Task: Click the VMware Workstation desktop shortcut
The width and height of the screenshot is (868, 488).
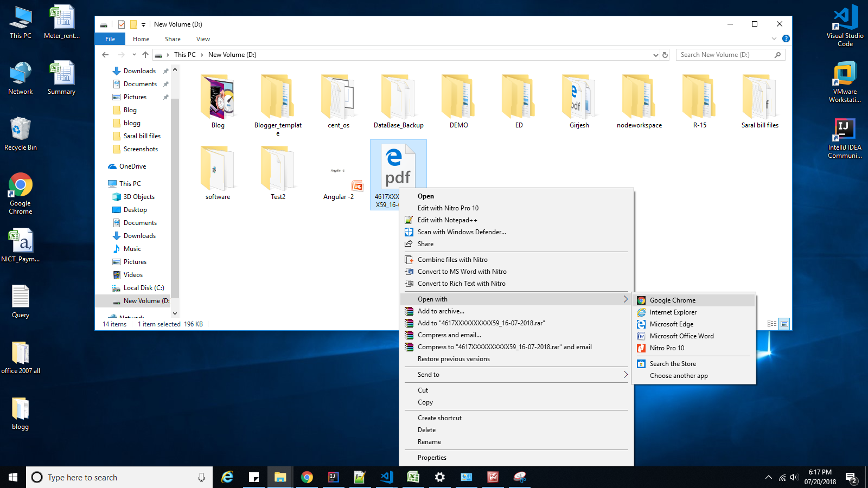Action: coord(845,81)
